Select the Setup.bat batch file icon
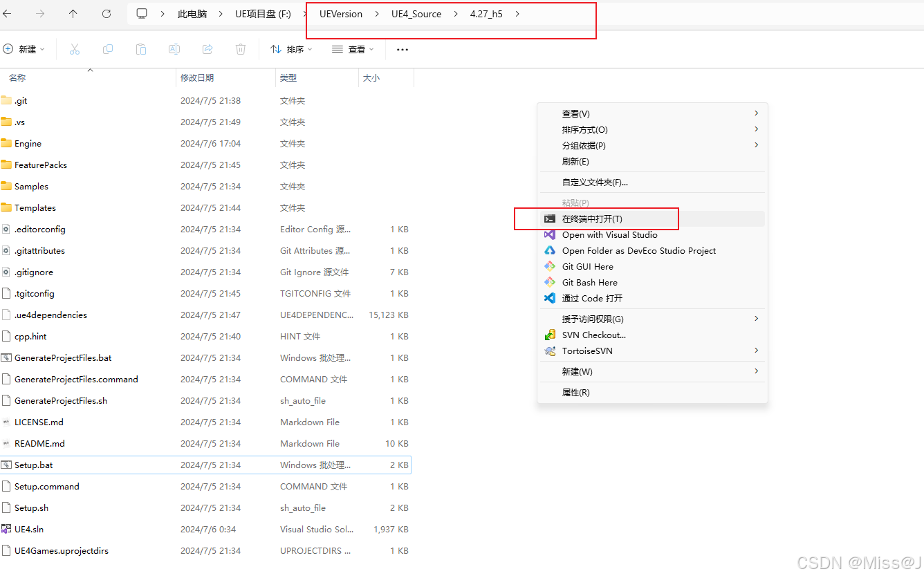The image size is (924, 578). tap(6, 465)
